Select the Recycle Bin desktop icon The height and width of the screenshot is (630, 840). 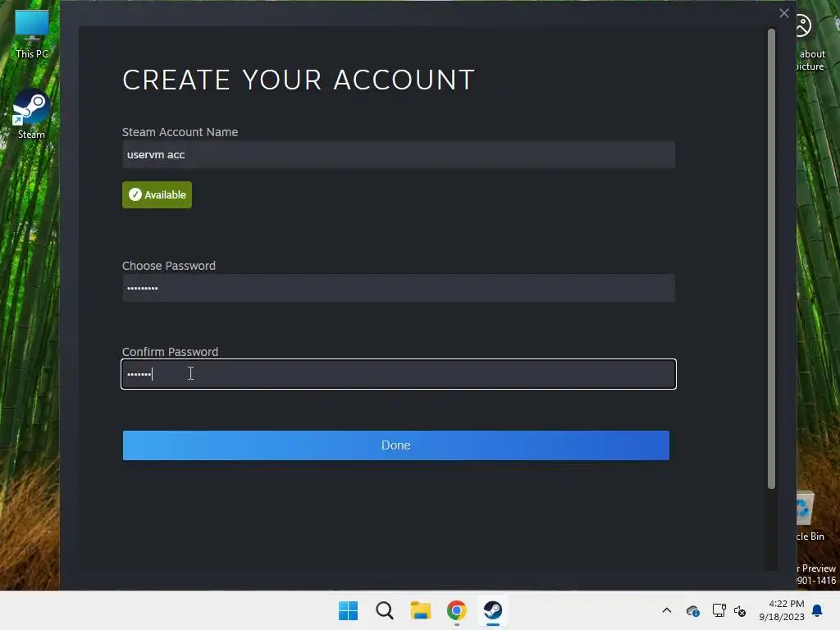point(810,517)
